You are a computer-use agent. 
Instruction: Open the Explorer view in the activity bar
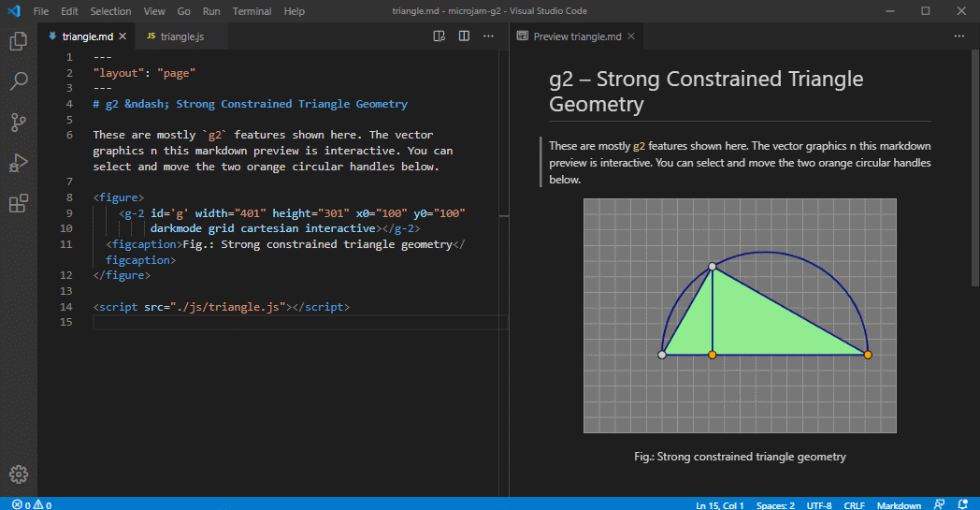click(x=18, y=41)
